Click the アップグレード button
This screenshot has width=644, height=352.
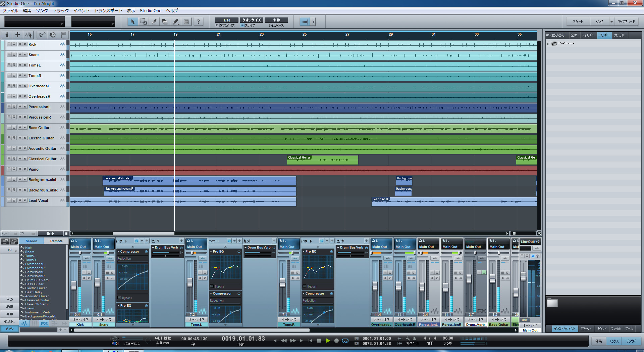tap(627, 22)
